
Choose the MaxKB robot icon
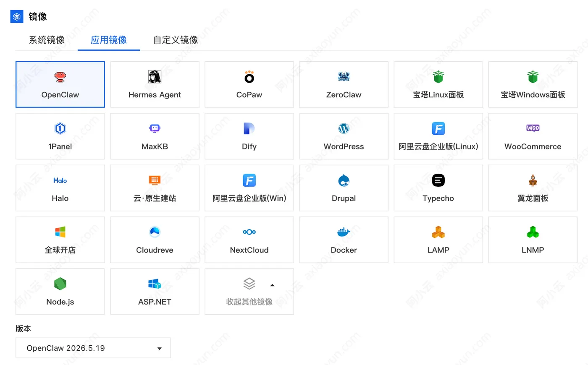155,128
